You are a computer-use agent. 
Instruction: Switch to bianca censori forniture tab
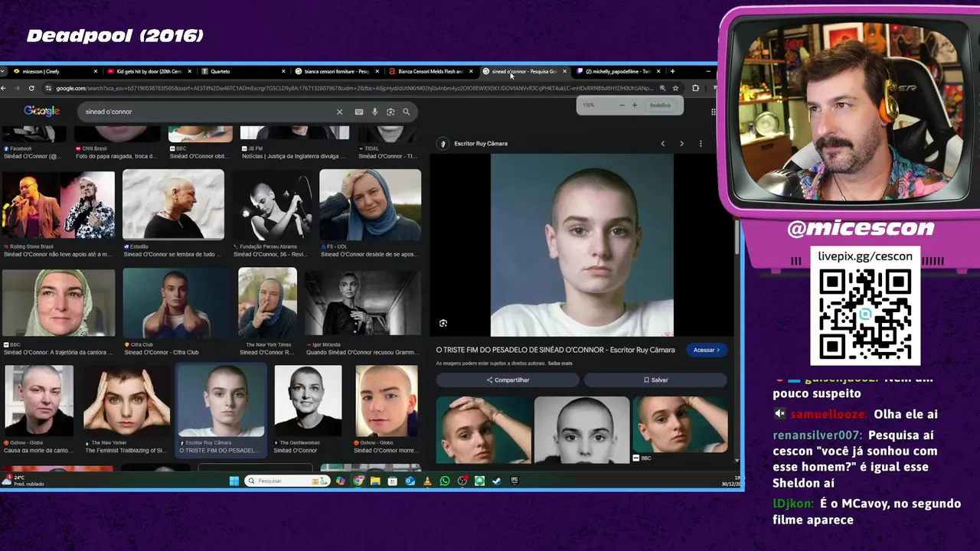335,71
